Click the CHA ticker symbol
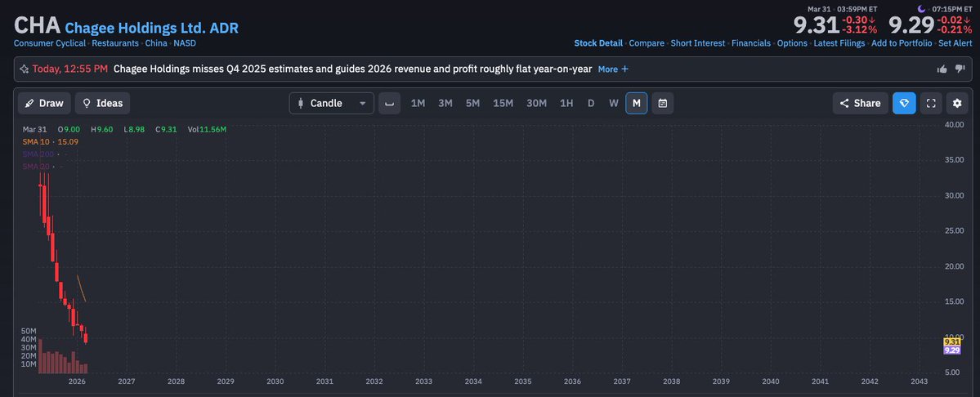The width and height of the screenshot is (980, 397). pos(37,25)
